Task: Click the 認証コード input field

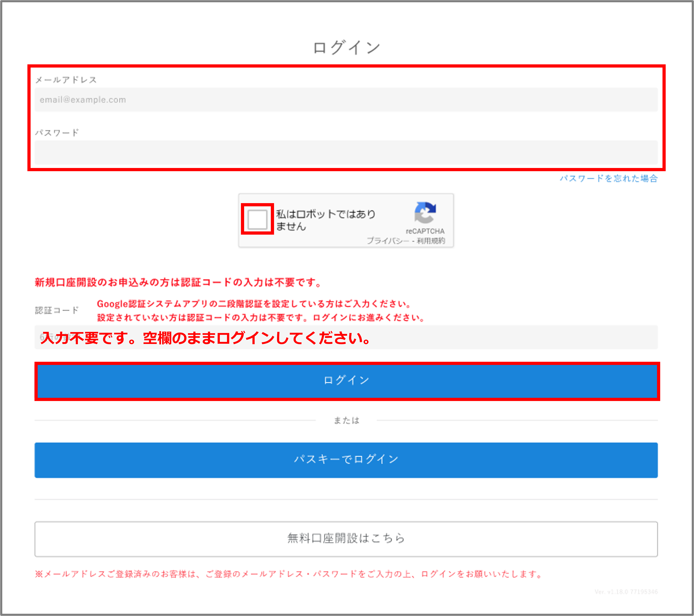Action: click(346, 337)
